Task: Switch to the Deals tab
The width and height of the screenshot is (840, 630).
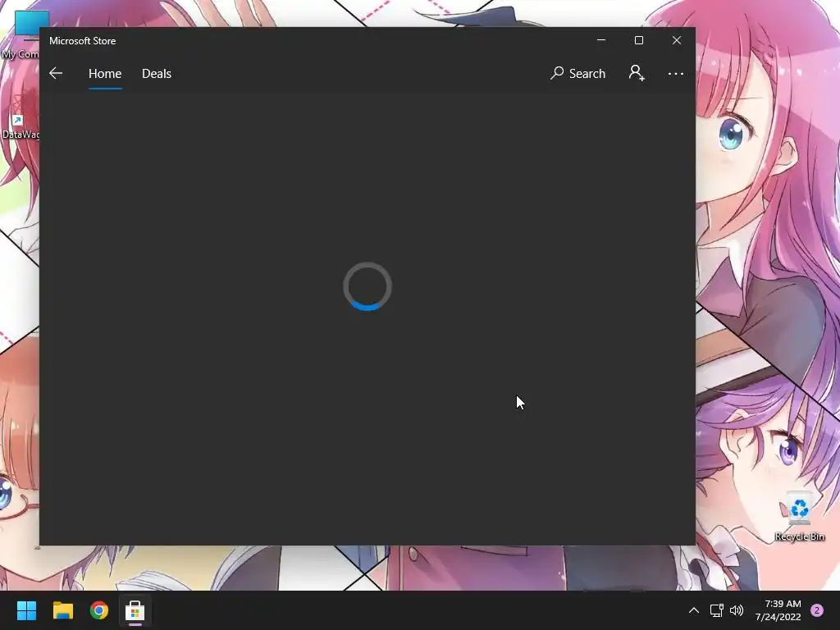Action: (157, 73)
